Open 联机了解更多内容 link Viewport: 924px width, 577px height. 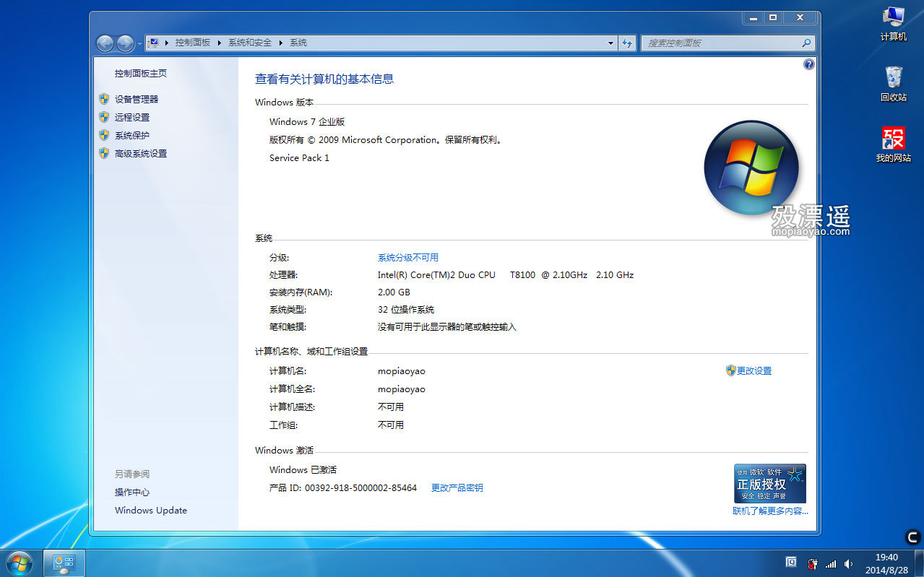coord(770,511)
